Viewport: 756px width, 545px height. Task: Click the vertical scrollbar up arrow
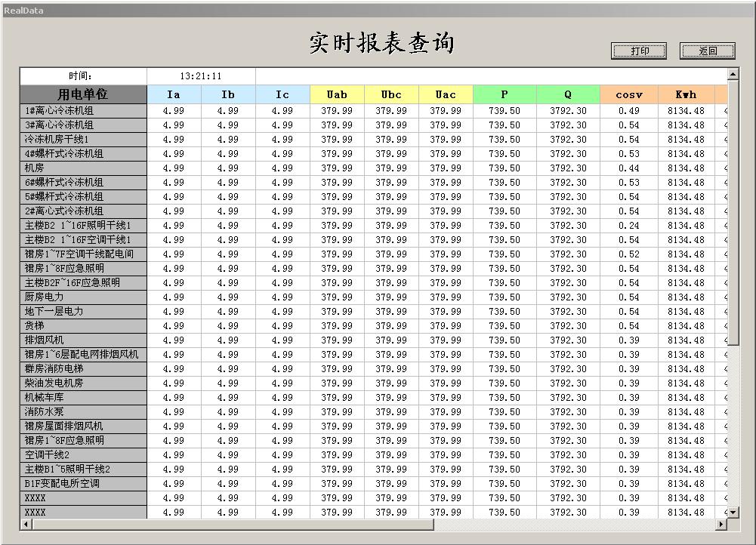tap(733, 74)
